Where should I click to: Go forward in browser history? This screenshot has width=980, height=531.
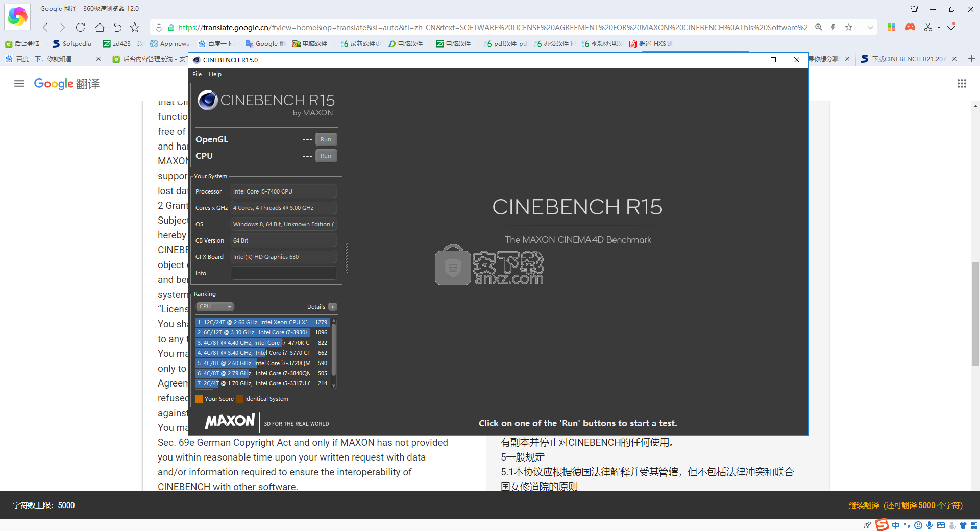click(62, 27)
